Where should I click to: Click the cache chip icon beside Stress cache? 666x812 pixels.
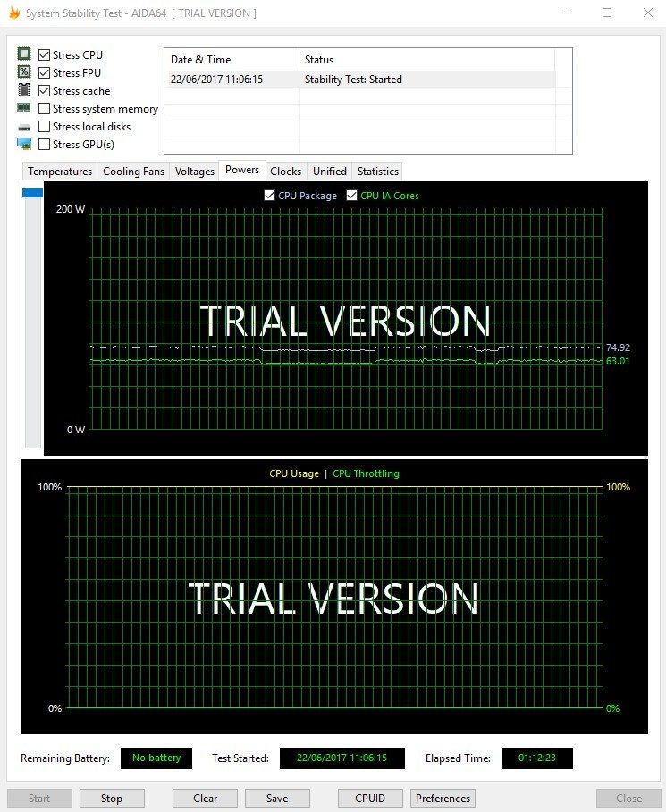[24, 89]
